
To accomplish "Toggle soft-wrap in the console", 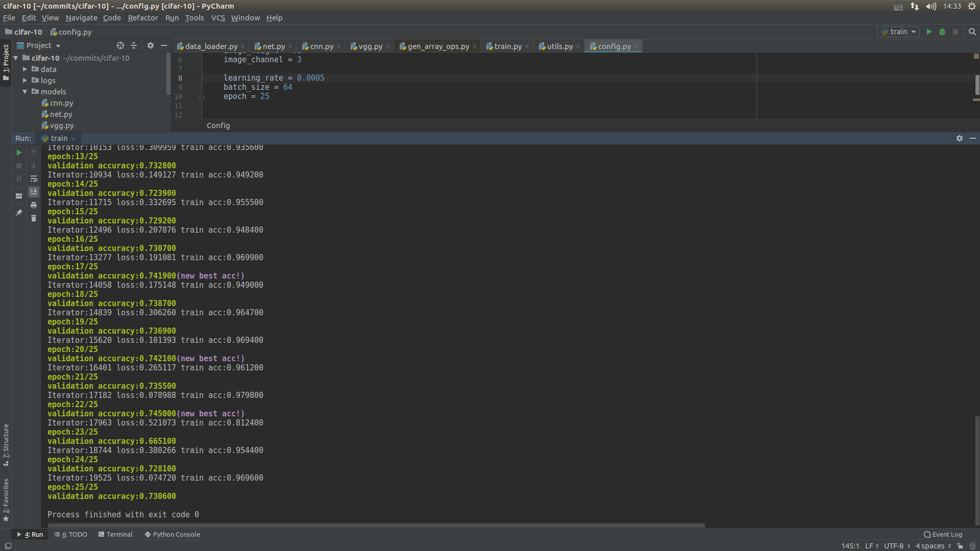I will tap(34, 179).
